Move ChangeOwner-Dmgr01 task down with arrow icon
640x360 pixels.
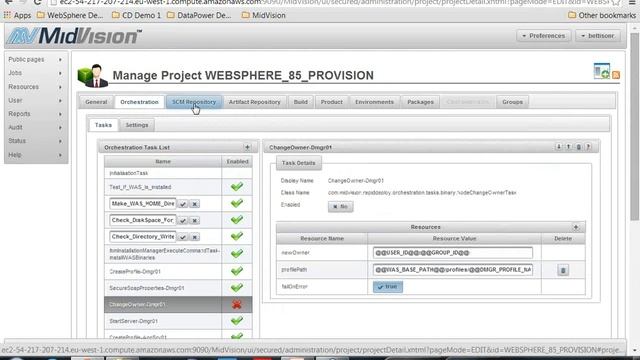pyautogui.click(x=558, y=147)
